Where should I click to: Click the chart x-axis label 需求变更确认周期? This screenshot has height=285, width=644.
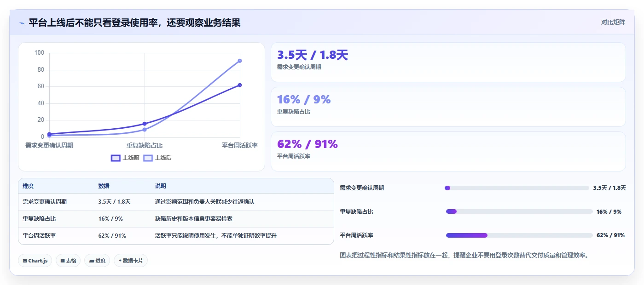pyautogui.click(x=49, y=145)
